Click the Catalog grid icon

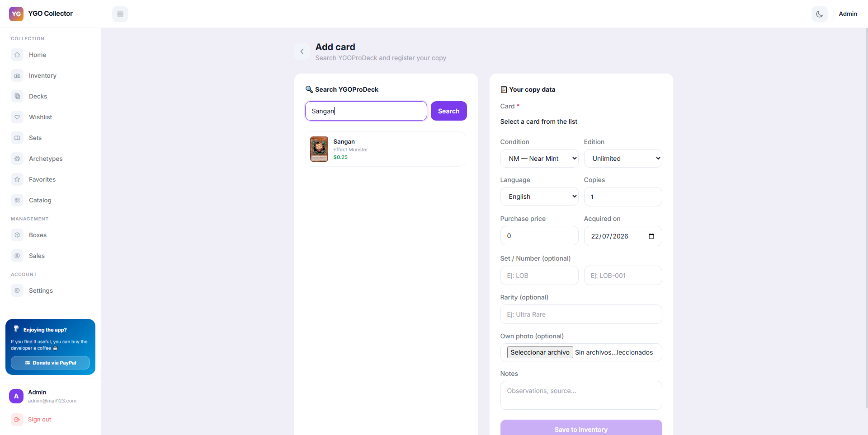pos(17,200)
